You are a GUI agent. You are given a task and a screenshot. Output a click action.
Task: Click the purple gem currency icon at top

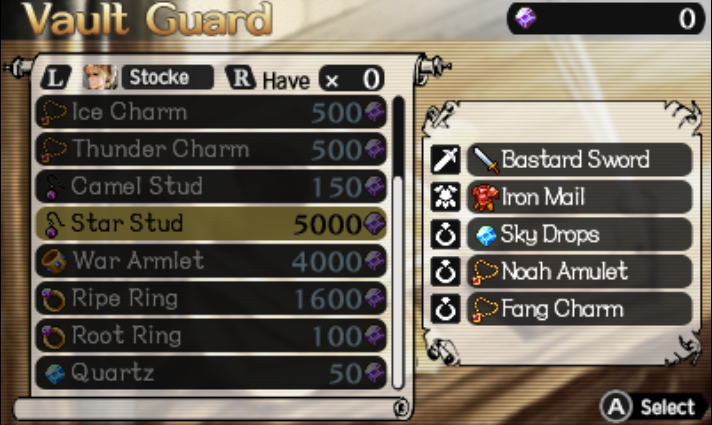pos(525,18)
